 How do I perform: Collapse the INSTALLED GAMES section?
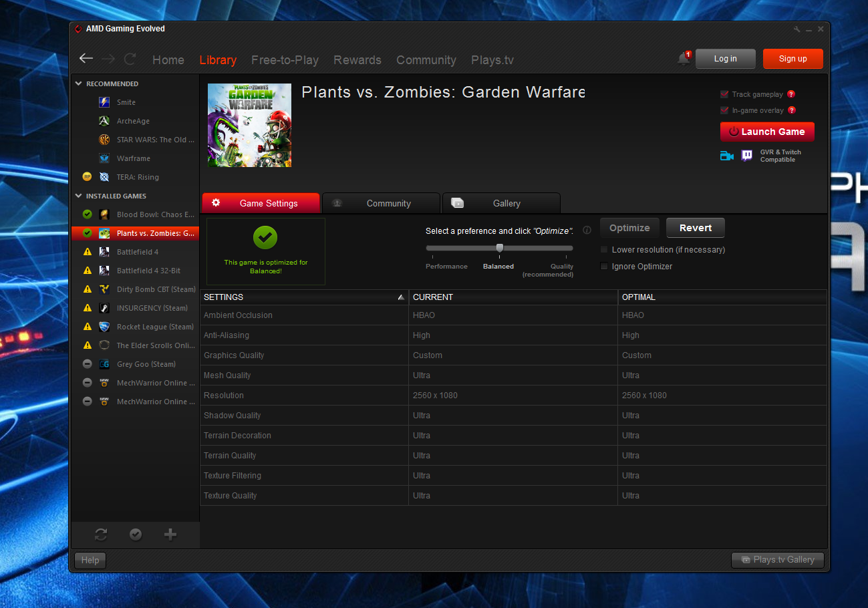(78, 196)
